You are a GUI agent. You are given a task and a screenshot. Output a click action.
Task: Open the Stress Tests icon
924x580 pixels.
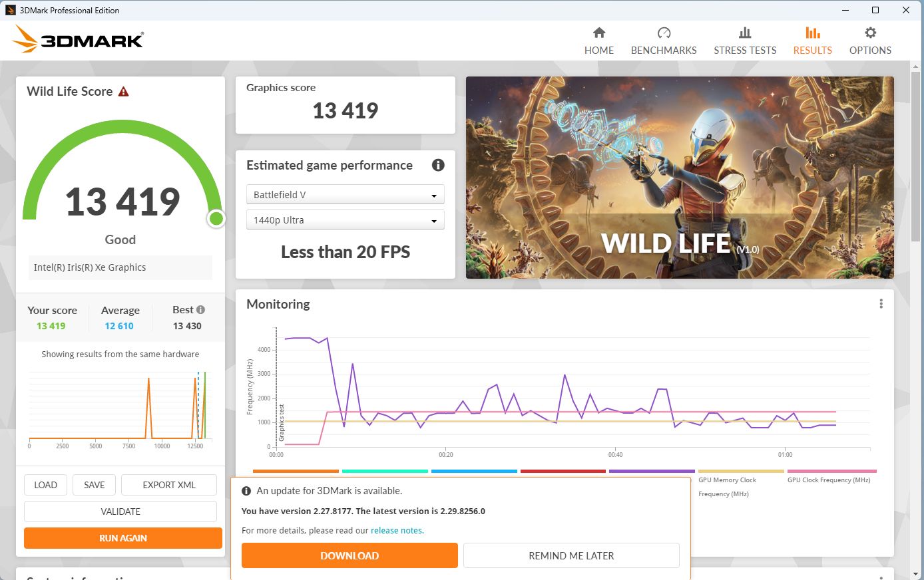[x=745, y=33]
